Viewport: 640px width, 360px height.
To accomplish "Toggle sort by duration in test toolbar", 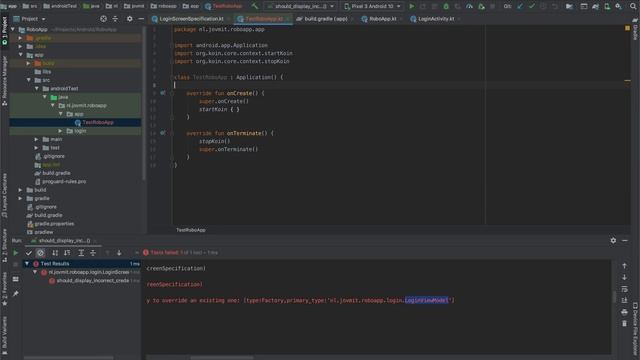I will pyautogui.click(x=67, y=253).
